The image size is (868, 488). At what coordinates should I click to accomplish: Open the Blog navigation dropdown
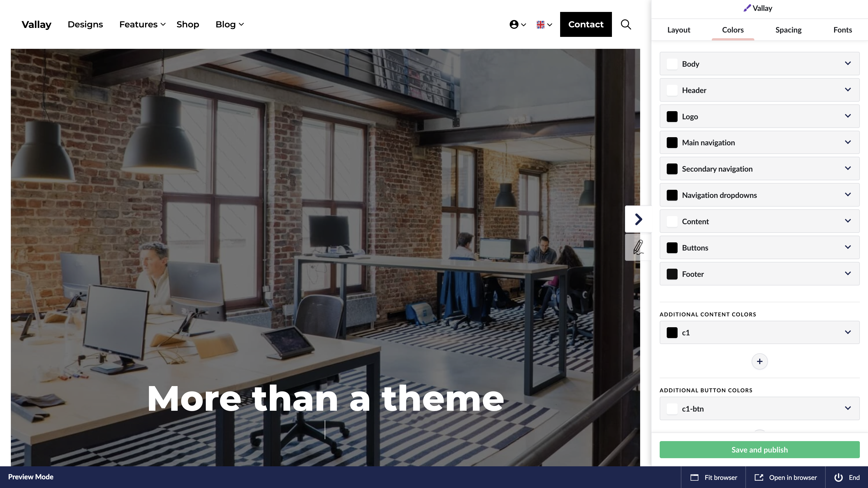coord(229,24)
